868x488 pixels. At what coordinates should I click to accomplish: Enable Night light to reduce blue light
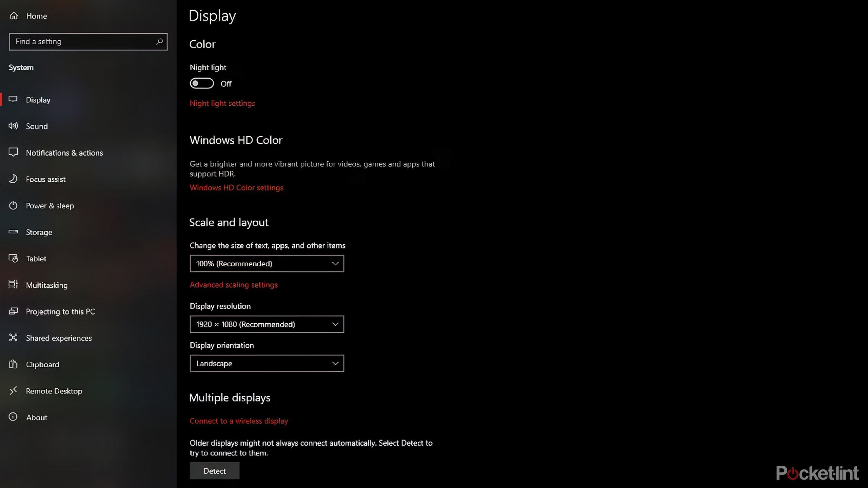coord(201,83)
